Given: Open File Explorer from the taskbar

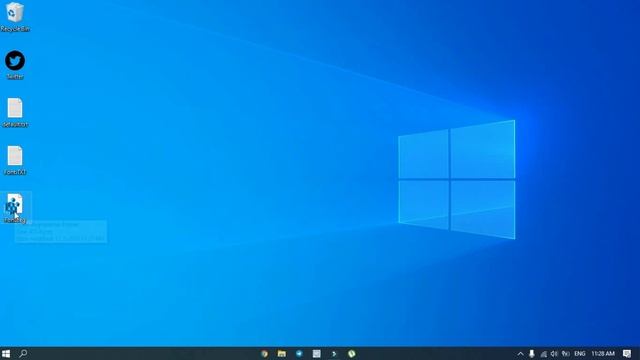Looking at the screenshot, I should (x=282, y=353).
